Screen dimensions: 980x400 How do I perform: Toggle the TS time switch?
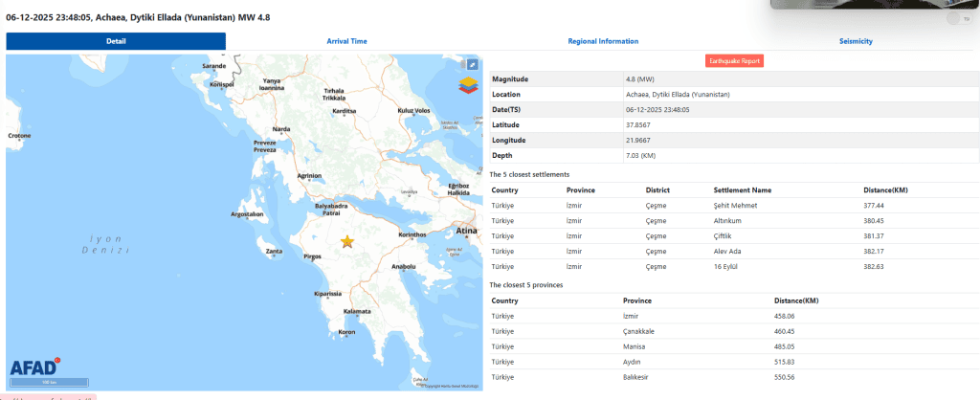[x=958, y=19]
